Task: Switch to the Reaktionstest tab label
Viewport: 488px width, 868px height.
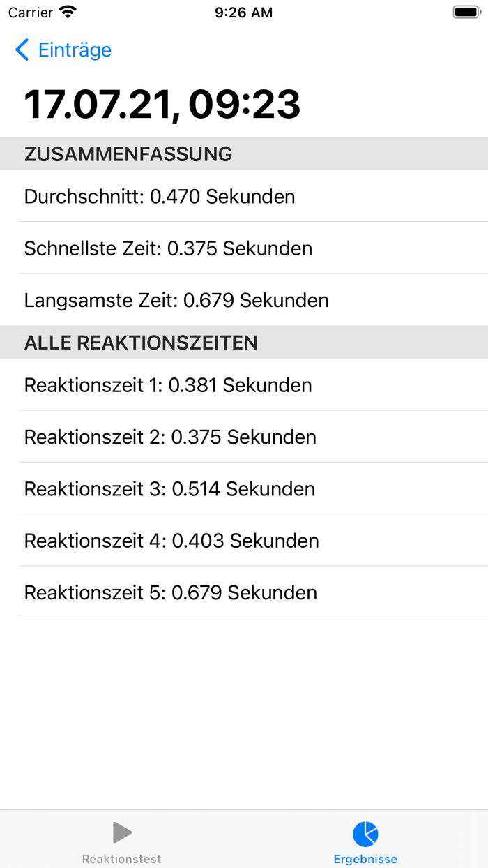Action: tap(122, 859)
